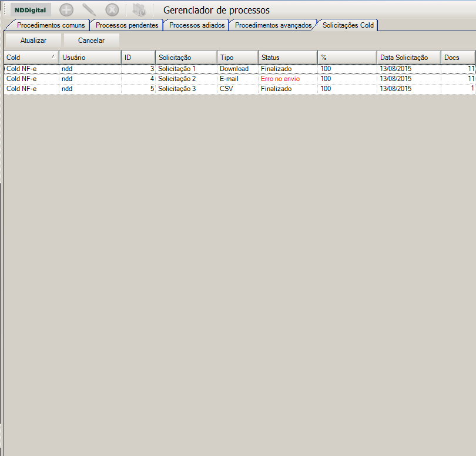The height and width of the screenshot is (456, 476).
Task: Click the Usuário column header
Action: pos(90,58)
